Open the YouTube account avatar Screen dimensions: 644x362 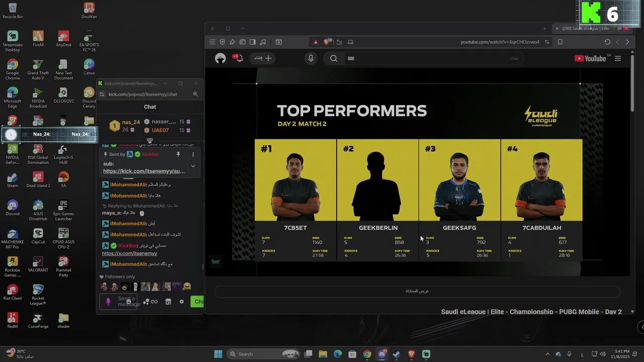[220, 58]
